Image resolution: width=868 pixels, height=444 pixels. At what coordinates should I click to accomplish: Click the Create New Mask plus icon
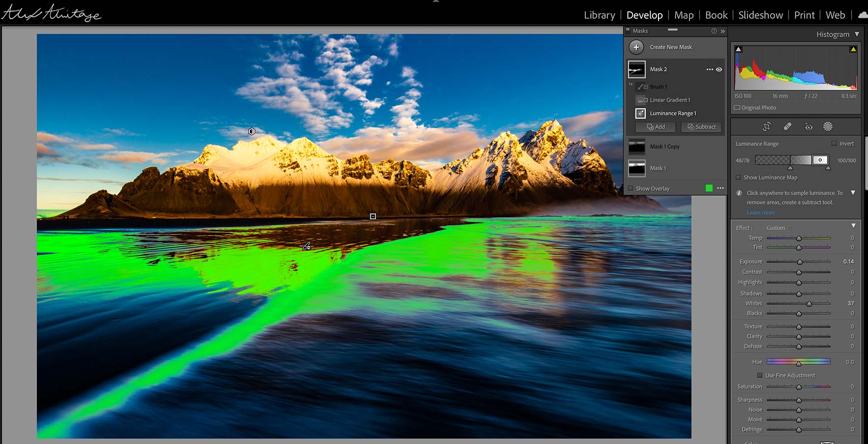pyautogui.click(x=636, y=47)
